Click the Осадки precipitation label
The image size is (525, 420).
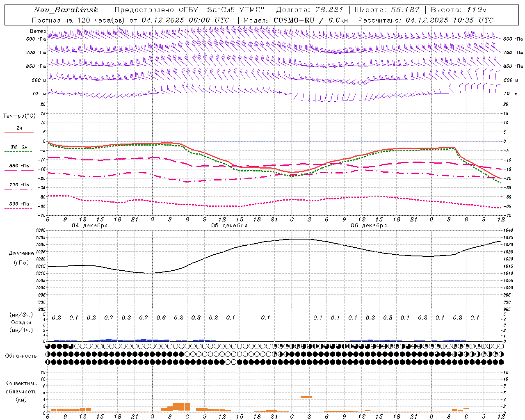coord(21,323)
